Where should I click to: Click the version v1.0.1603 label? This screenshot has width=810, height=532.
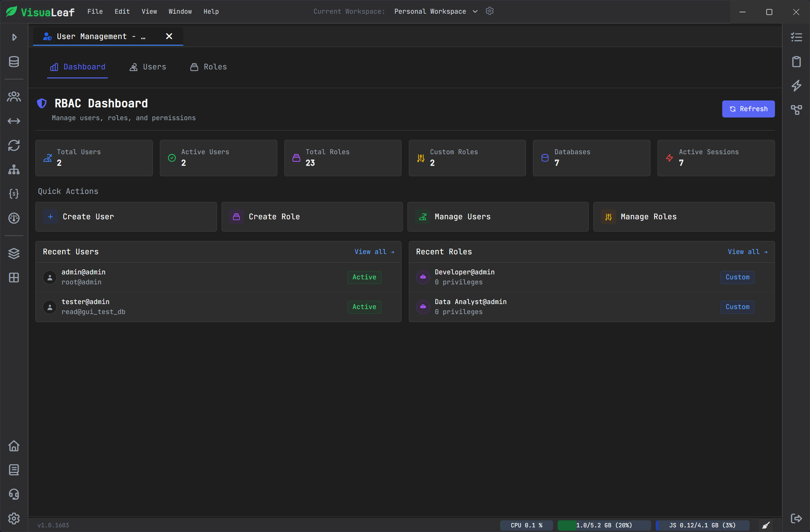pyautogui.click(x=53, y=525)
